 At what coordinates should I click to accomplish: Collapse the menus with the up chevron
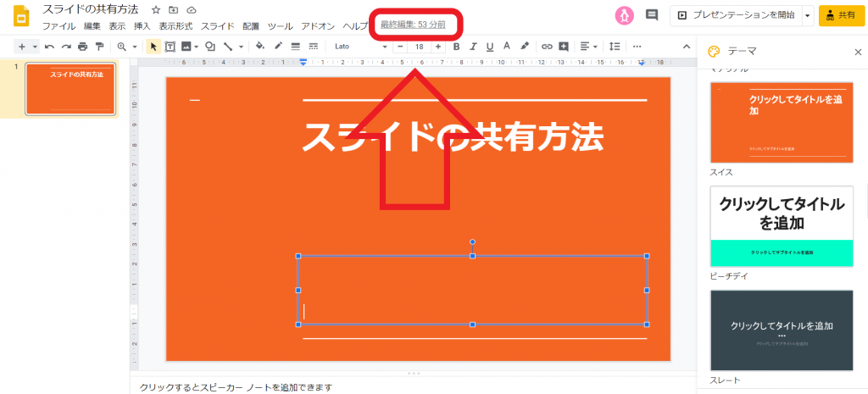tap(687, 47)
